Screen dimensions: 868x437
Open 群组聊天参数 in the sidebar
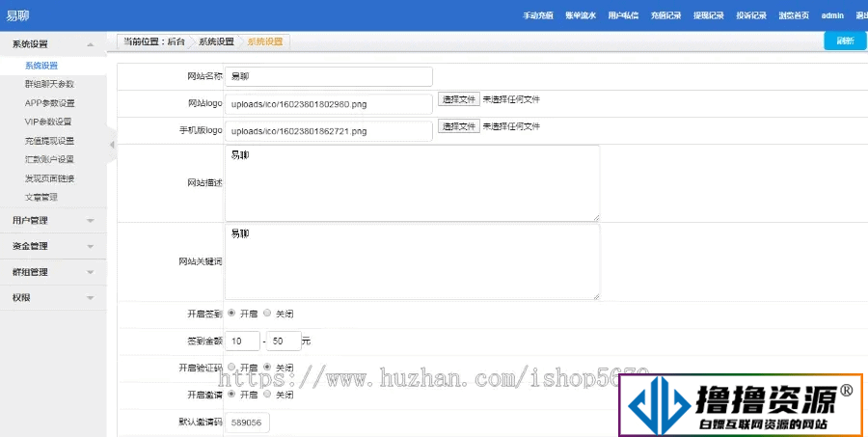(49, 84)
